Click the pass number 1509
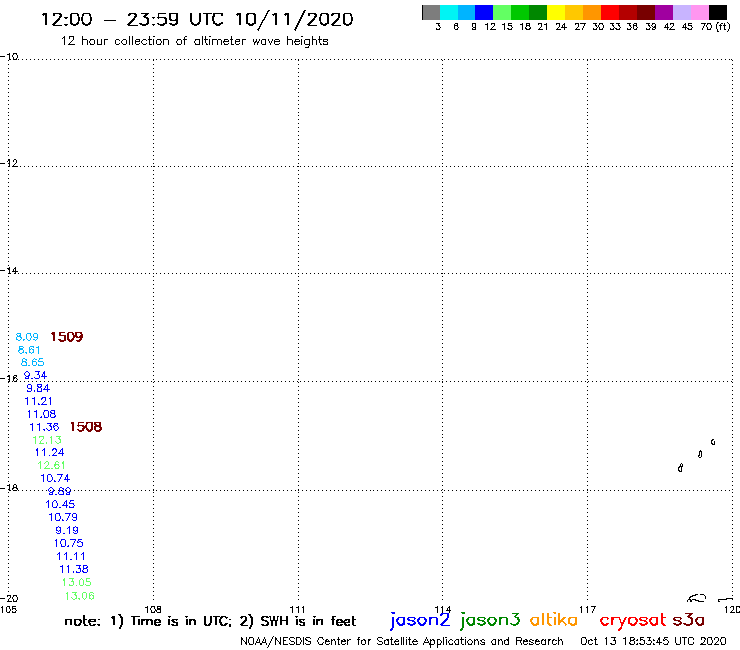This screenshot has height=650, width=740. tap(67, 337)
